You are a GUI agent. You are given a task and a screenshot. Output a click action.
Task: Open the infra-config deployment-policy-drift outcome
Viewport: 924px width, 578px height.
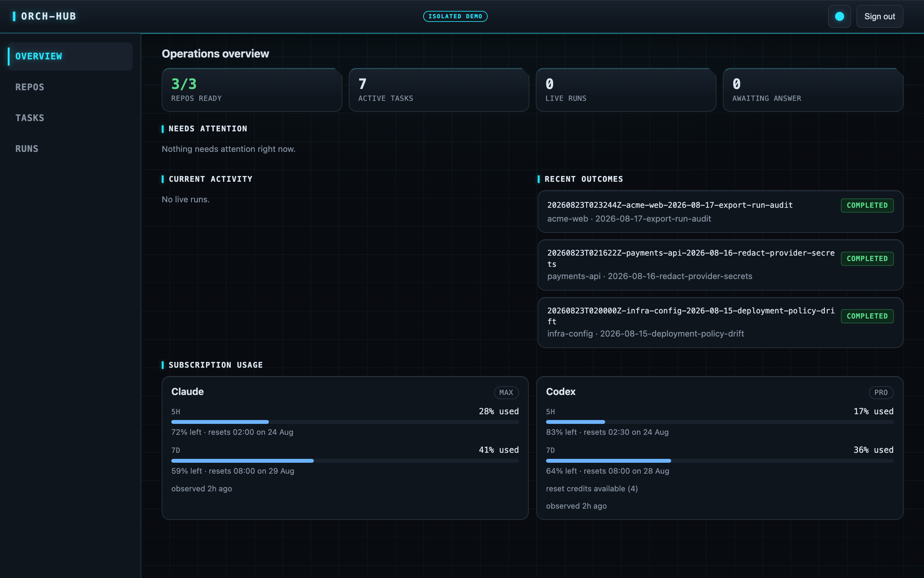coord(720,323)
